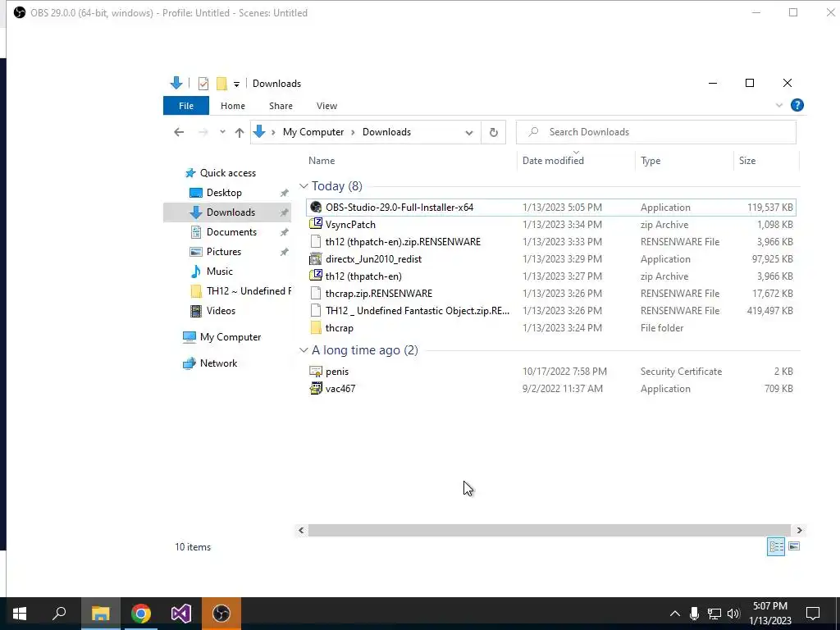Open Customize Quick Access Toolbar dropdown
This screenshot has height=630, width=840.
coord(236,84)
